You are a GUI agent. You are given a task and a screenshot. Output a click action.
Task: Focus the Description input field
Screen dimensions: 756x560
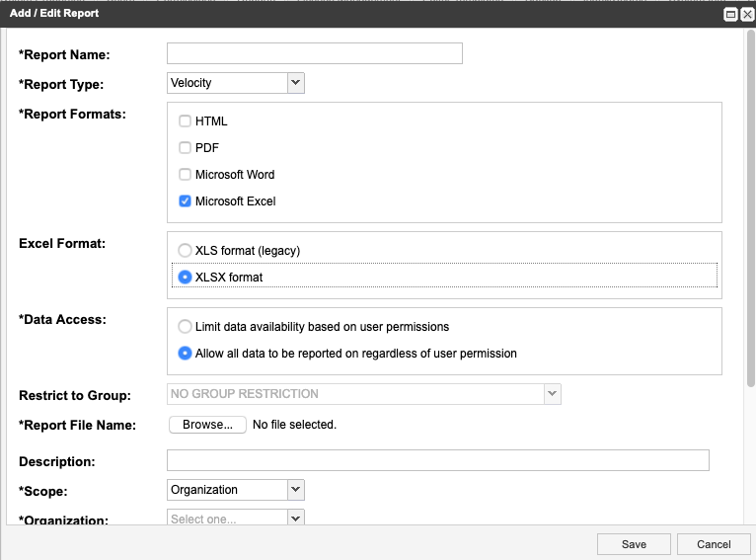click(x=437, y=460)
